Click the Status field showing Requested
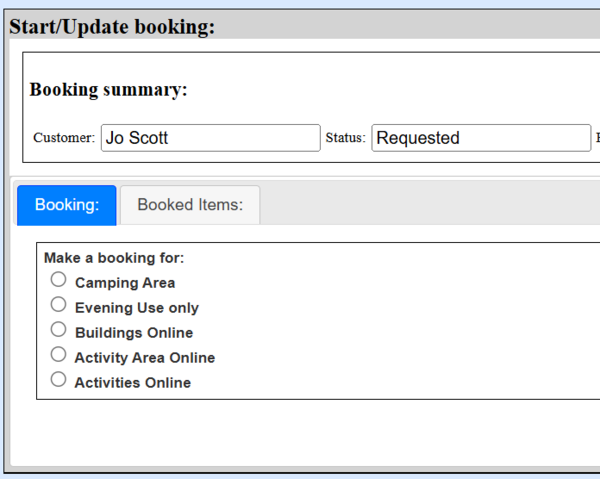The image size is (600, 479). (481, 138)
